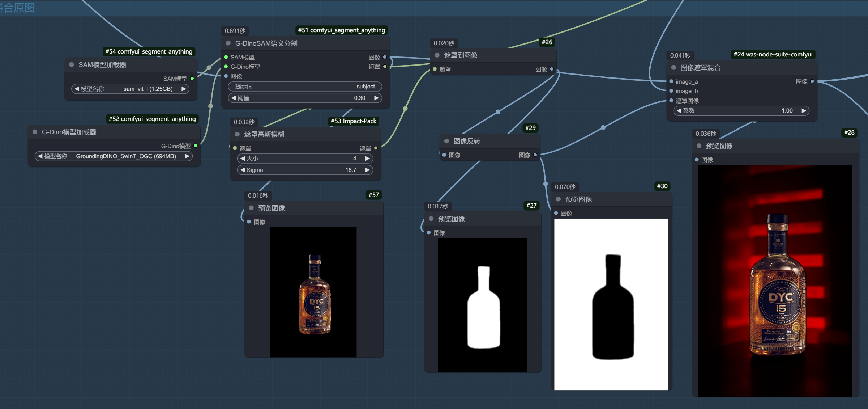Click the #24 was-node-suite-comfyui badge
Screen dimensions: 868x409
pos(773,55)
